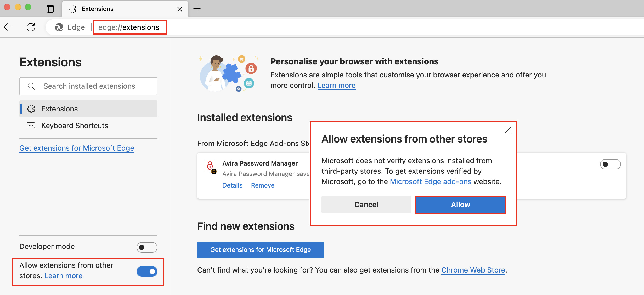Open Microsoft Edge add-ons link in dialog
644x295 pixels.
click(x=431, y=182)
